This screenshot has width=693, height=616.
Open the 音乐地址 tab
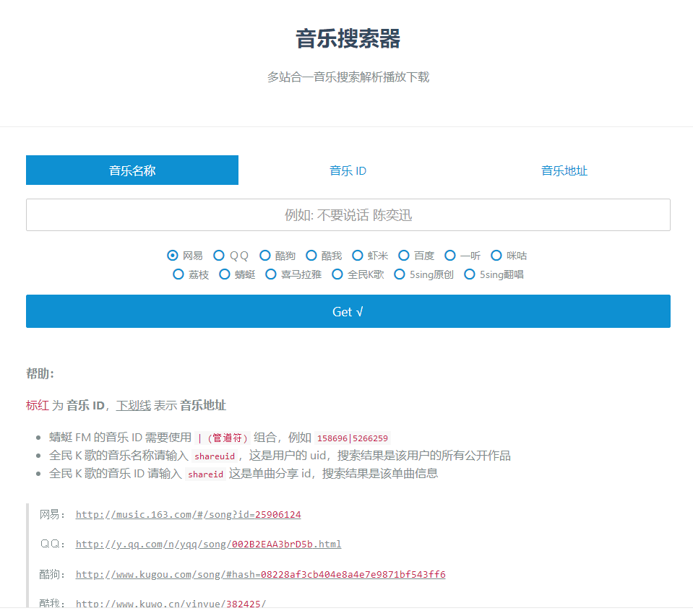(x=564, y=171)
